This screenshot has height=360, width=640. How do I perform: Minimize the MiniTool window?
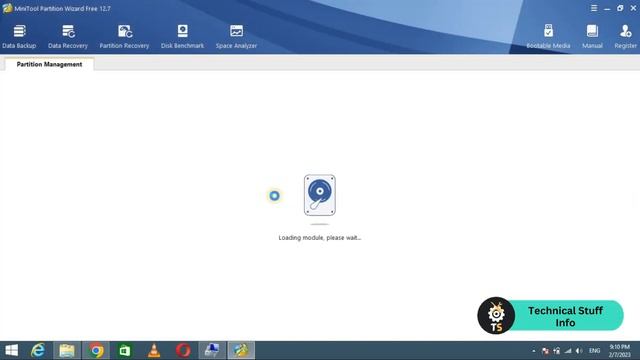[607, 8]
